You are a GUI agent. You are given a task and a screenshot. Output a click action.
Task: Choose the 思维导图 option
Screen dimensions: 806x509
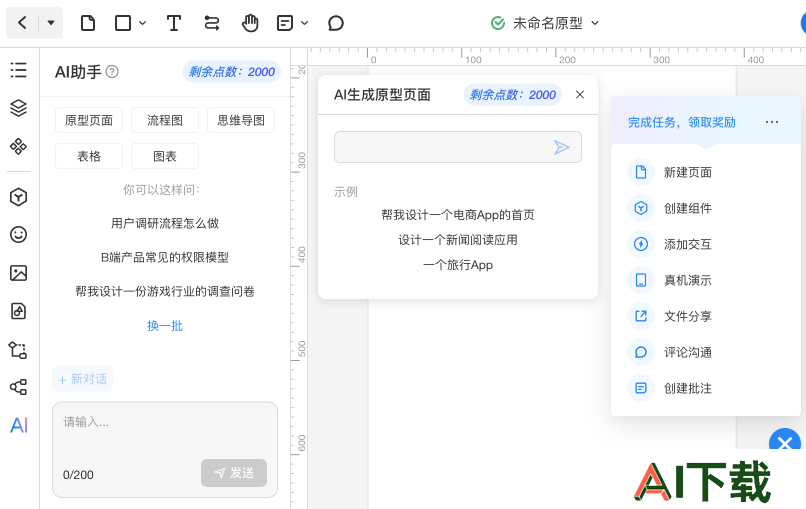tap(241, 120)
